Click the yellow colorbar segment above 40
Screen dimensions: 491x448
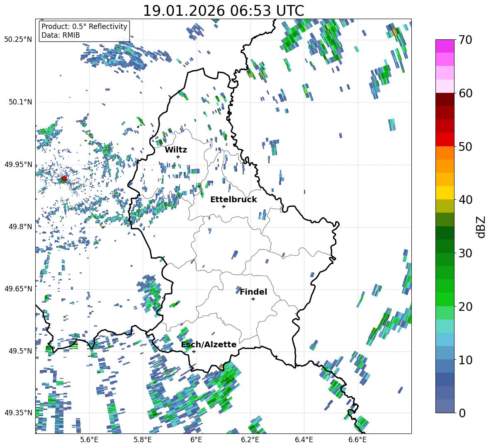click(x=445, y=193)
